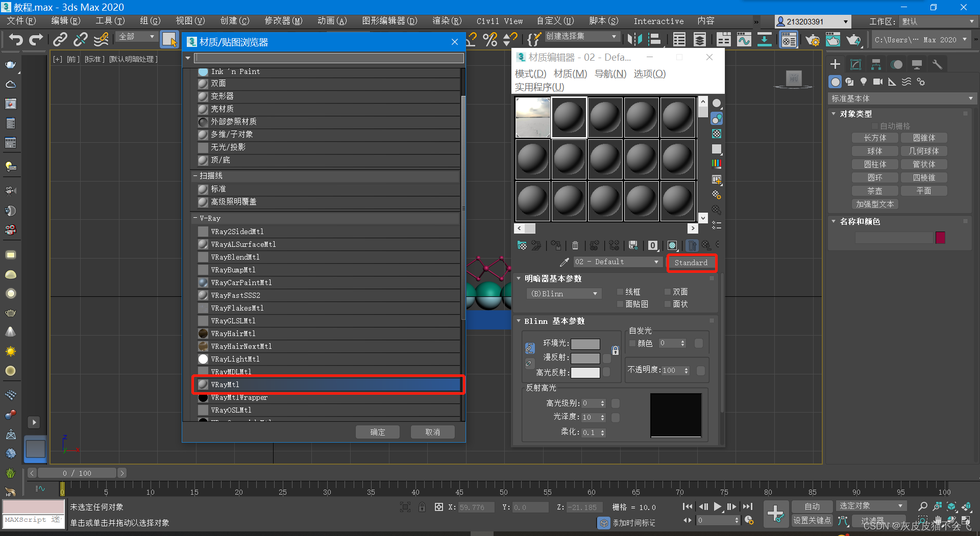This screenshot has width=980, height=536.
Task: Enable the 双面 (2-Sided) checkbox in shader parameters
Action: click(667, 292)
